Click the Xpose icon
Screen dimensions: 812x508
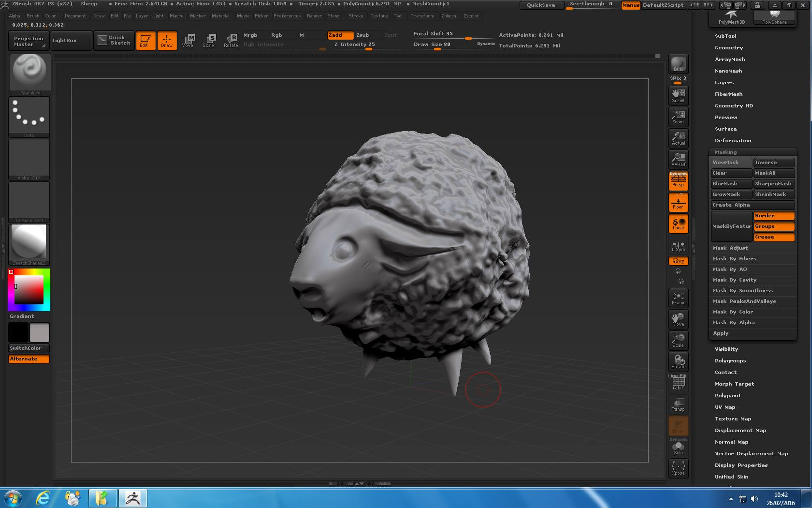pyautogui.click(x=678, y=468)
